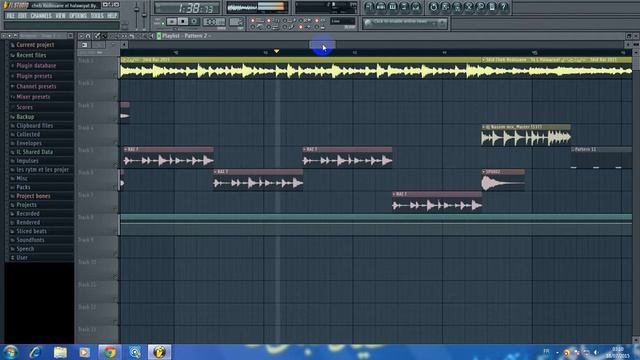Click the Track 5 label header
This screenshot has width=640, height=360.
point(97,158)
